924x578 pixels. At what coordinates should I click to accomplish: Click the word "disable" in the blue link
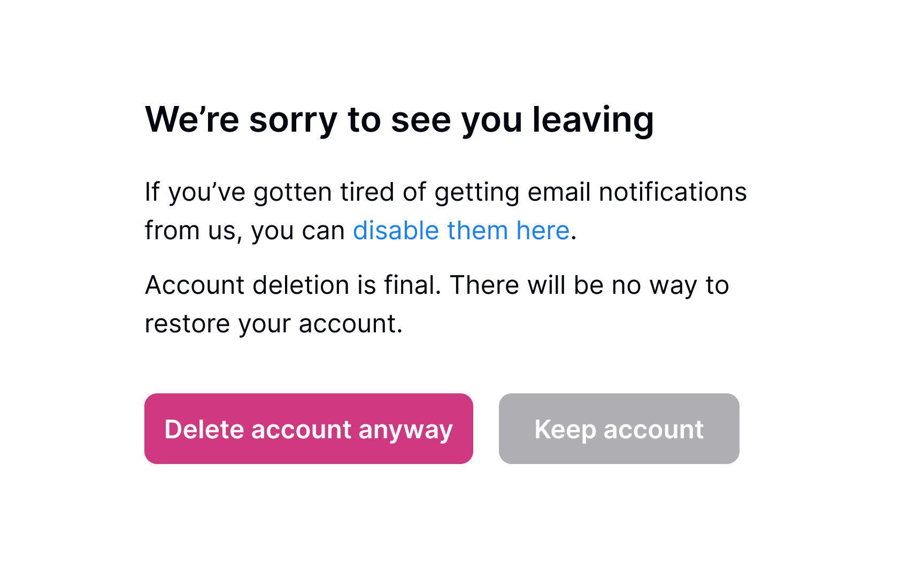(396, 231)
